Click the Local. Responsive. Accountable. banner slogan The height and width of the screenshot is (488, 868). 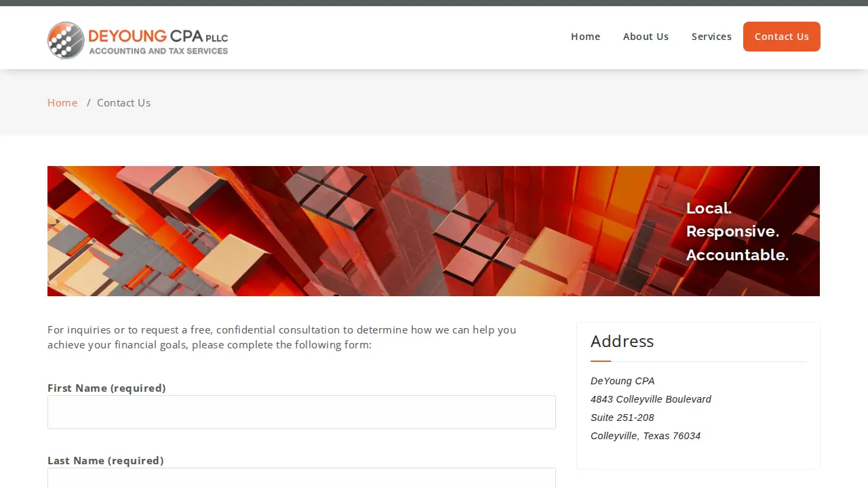737,231
